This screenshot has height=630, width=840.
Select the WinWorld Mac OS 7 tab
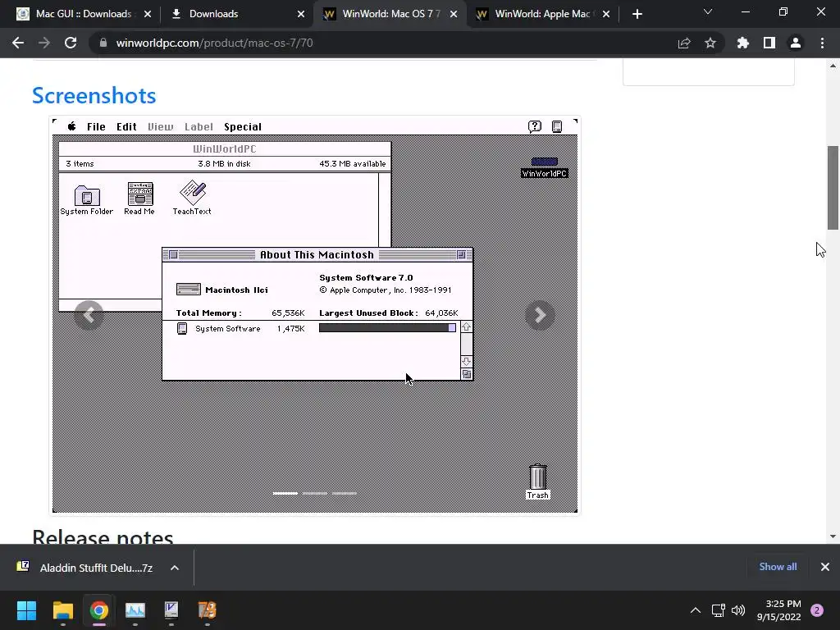click(390, 14)
